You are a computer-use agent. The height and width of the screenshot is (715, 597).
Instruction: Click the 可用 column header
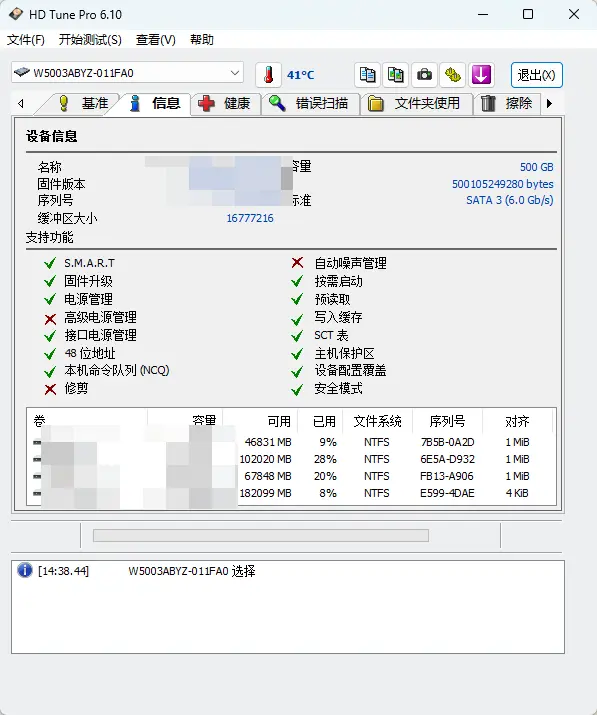click(x=279, y=421)
